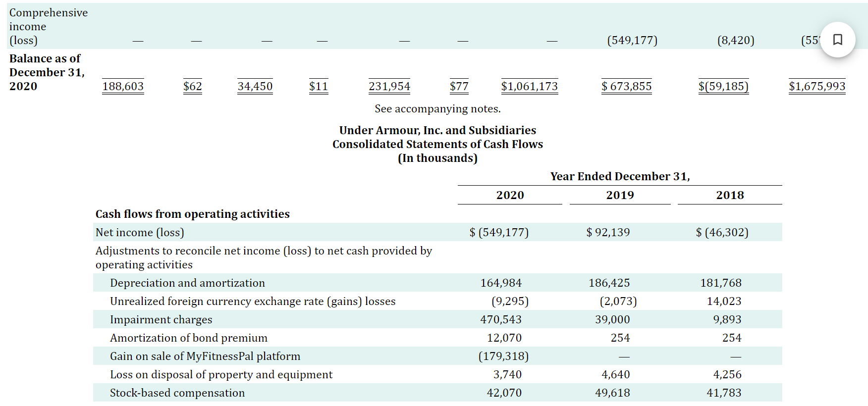Screen dimensions: 868x406
Task: Click stock compensation value 42,070
Action: coord(504,393)
